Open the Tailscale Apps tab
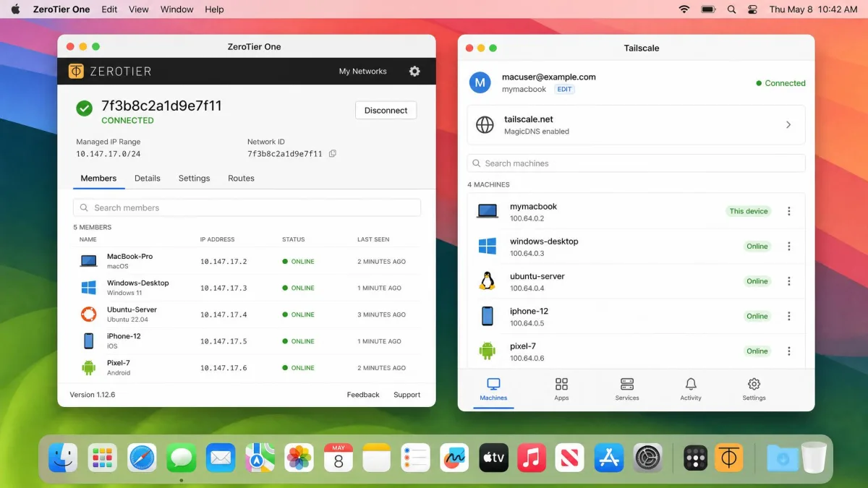This screenshot has height=488, width=868. click(561, 389)
